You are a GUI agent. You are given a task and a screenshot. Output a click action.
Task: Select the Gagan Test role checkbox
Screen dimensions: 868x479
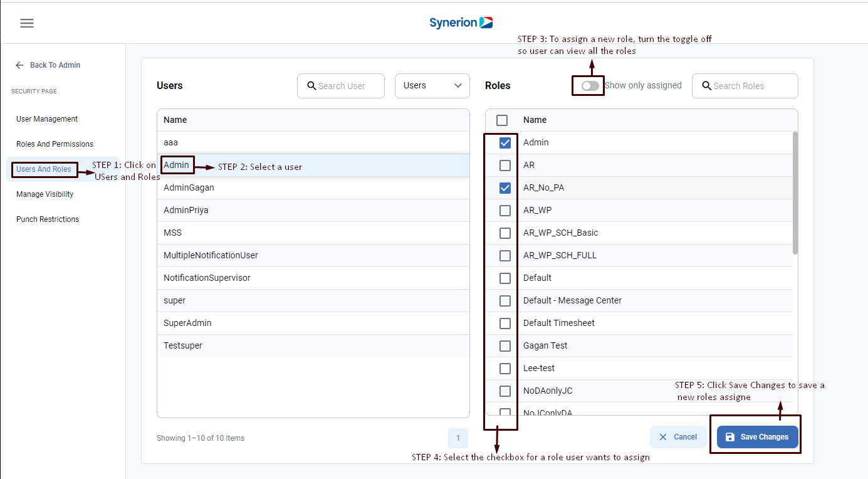click(x=505, y=346)
